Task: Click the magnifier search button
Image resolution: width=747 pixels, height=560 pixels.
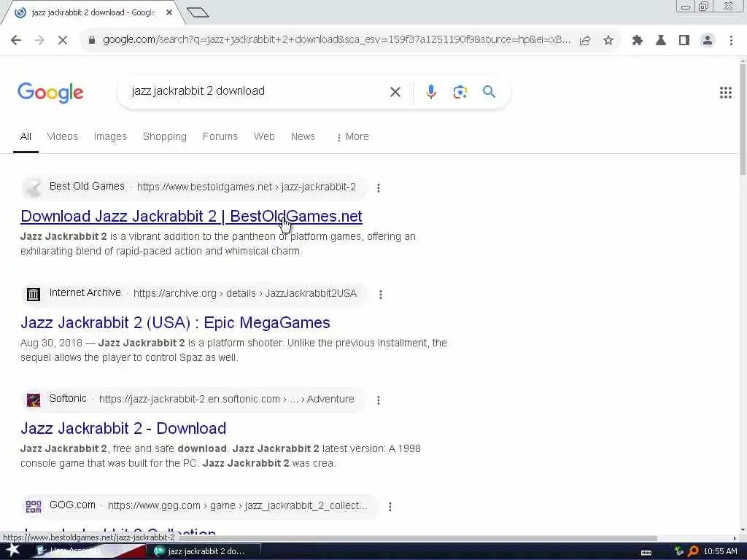Action: click(489, 91)
